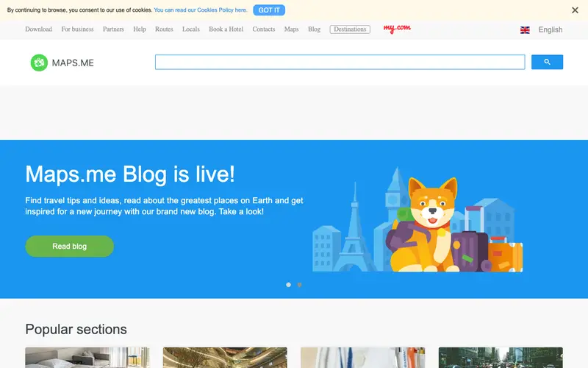Open the city street section thumbnail
Screen dimensions: 588x368
(501, 358)
